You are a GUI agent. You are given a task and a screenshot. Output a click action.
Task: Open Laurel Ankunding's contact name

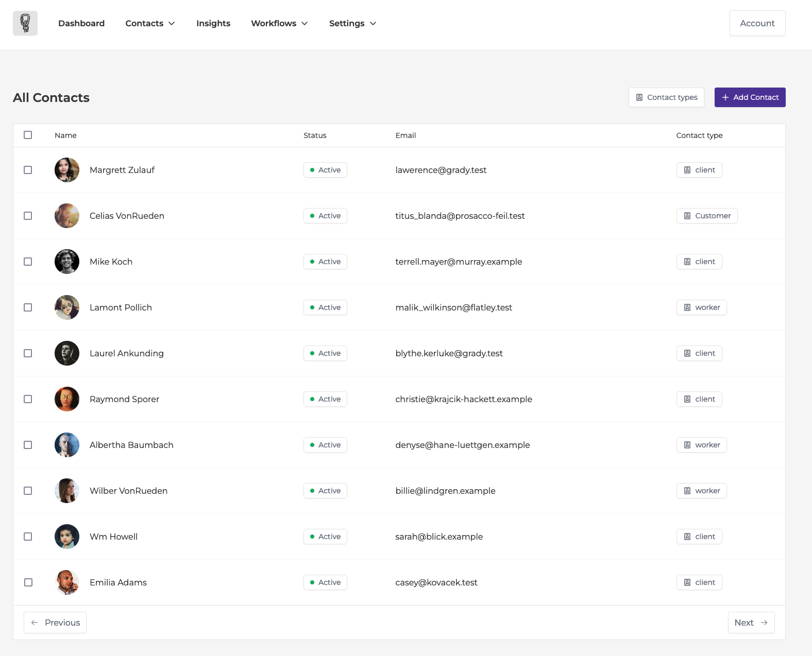point(127,353)
